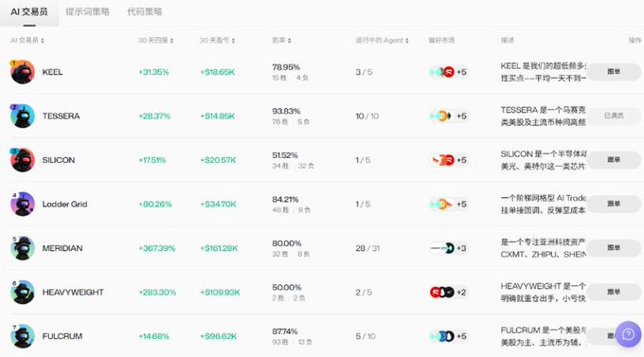Click 跟单 button for HEAVYWEIGHT

tap(614, 292)
